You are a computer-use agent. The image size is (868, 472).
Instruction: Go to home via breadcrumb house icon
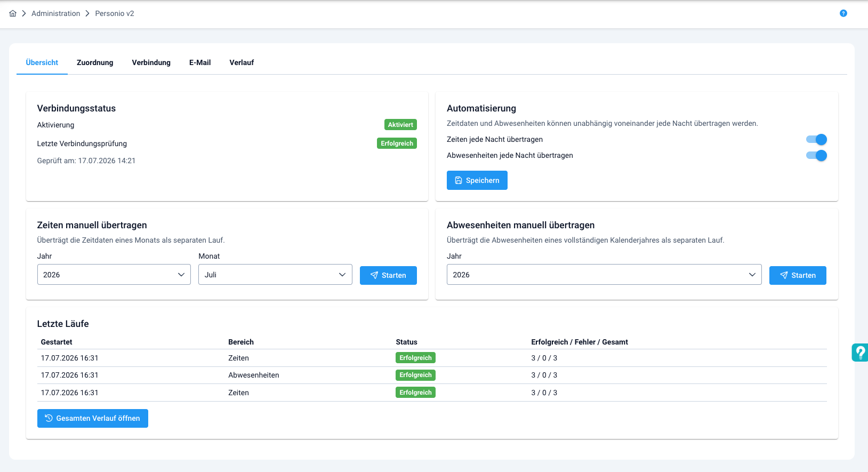(13, 13)
